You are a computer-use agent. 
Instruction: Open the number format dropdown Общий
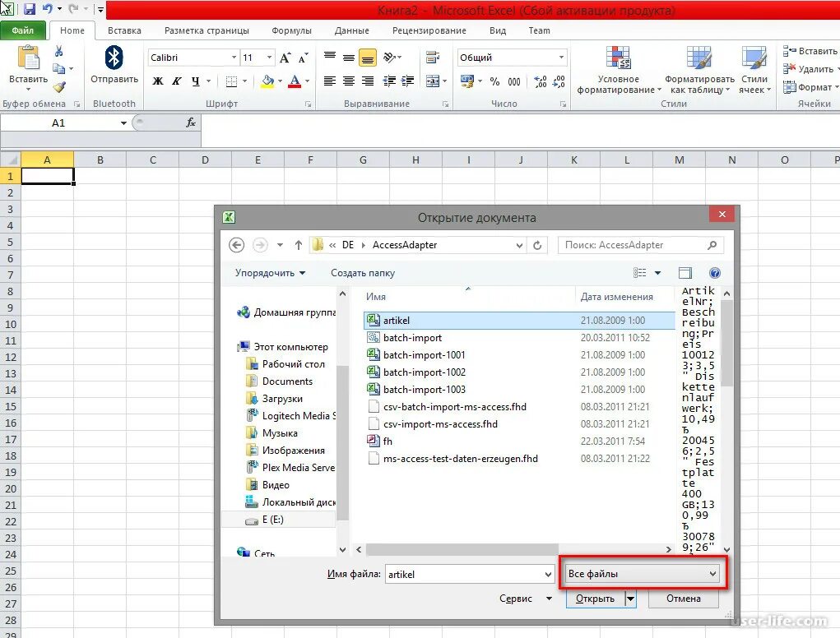click(561, 58)
